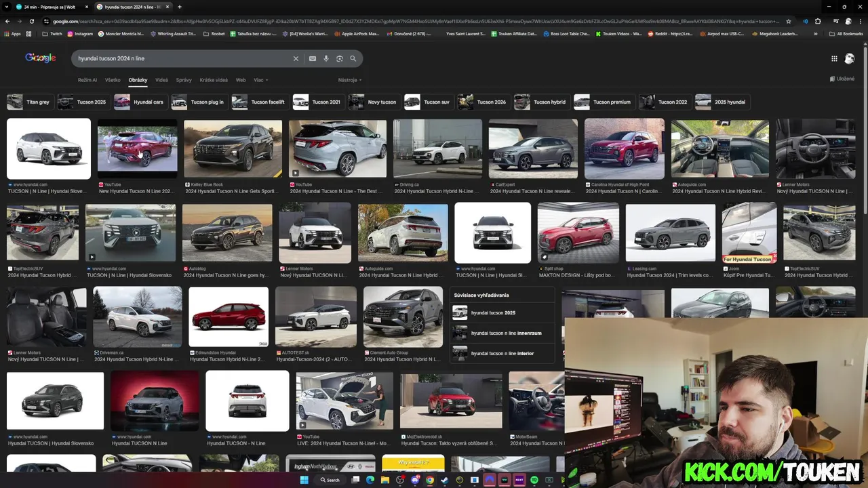The width and height of the screenshot is (868, 488).
Task: Apply the Hyundai cars filter chip
Action: point(140,102)
